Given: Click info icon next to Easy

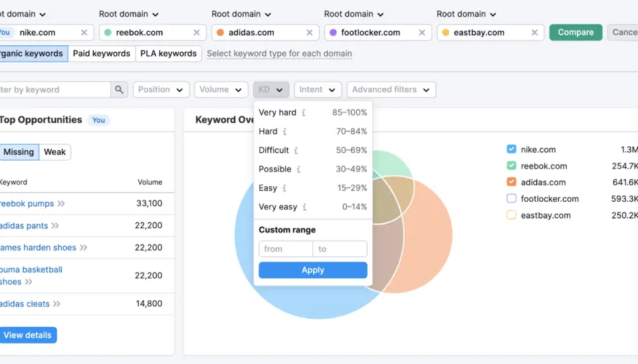Looking at the screenshot, I should (x=284, y=188).
